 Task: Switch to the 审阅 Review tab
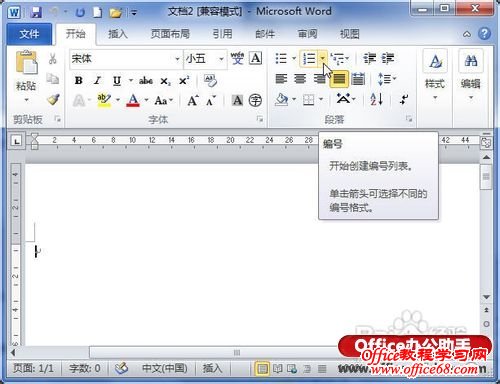[x=307, y=34]
